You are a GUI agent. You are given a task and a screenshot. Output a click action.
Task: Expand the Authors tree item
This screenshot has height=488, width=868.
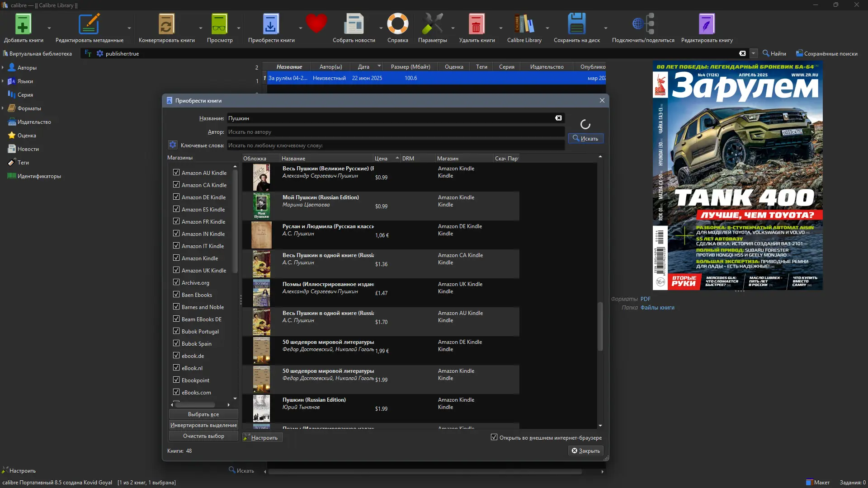(x=3, y=68)
